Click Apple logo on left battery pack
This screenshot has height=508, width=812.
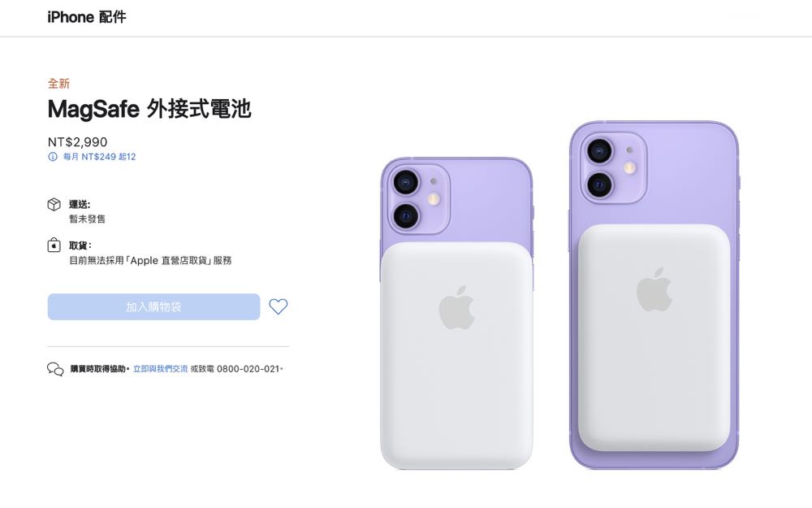(x=456, y=307)
